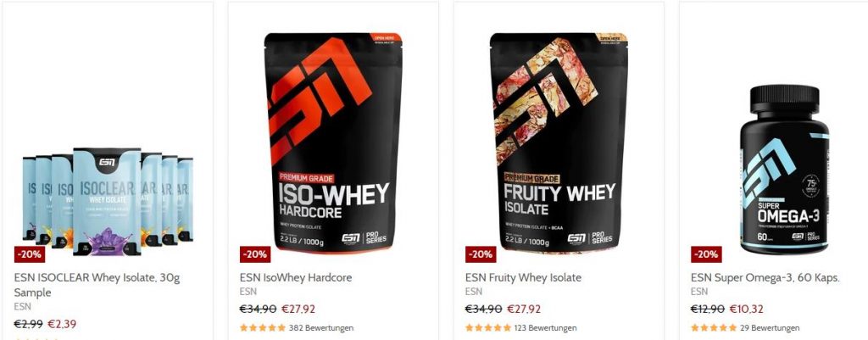Click the €10,32 sale price of Super Omega-3
Image resolution: width=868 pixels, height=340 pixels.
[746, 309]
